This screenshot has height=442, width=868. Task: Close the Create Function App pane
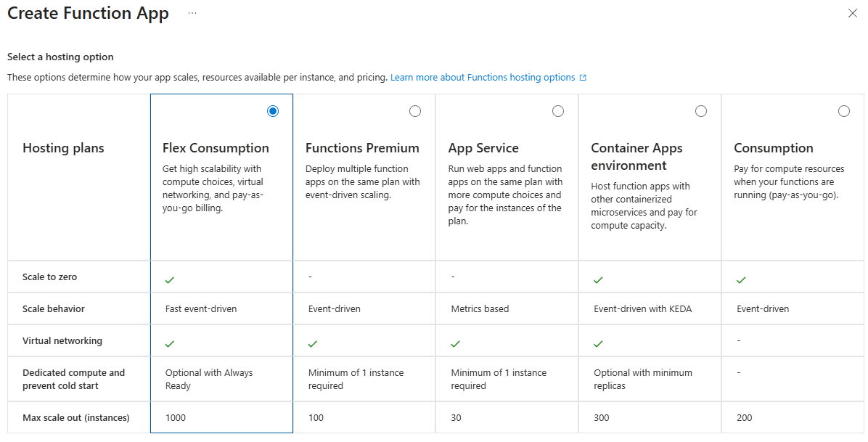pos(853,13)
